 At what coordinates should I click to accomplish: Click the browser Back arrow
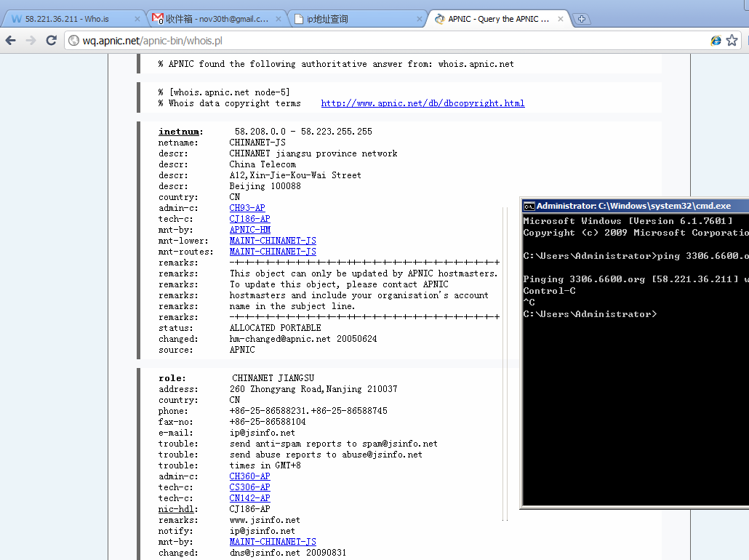pos(10,41)
